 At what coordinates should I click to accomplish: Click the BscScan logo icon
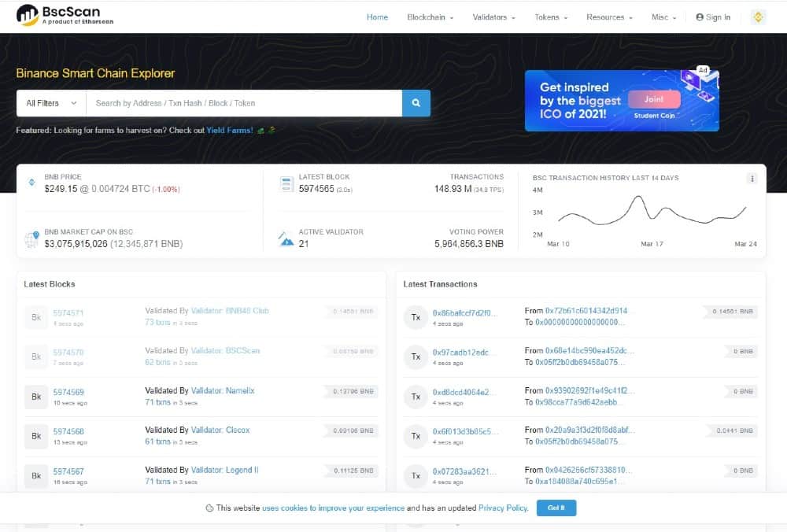27,15
